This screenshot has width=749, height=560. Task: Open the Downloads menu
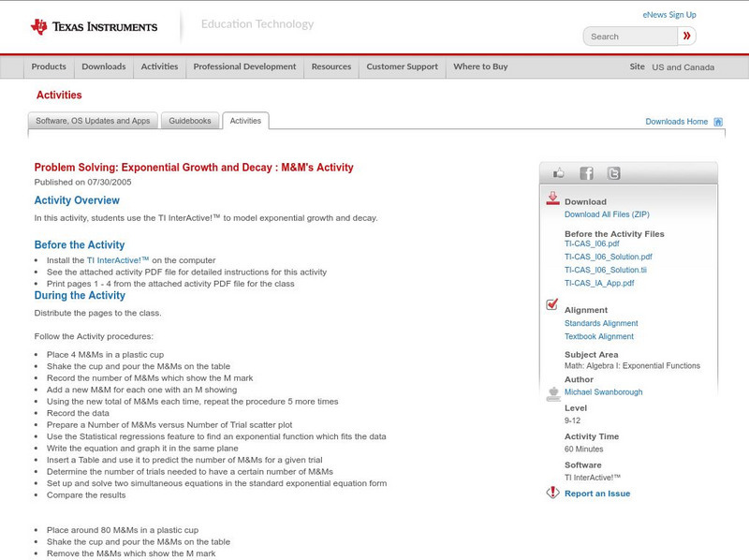pos(104,66)
